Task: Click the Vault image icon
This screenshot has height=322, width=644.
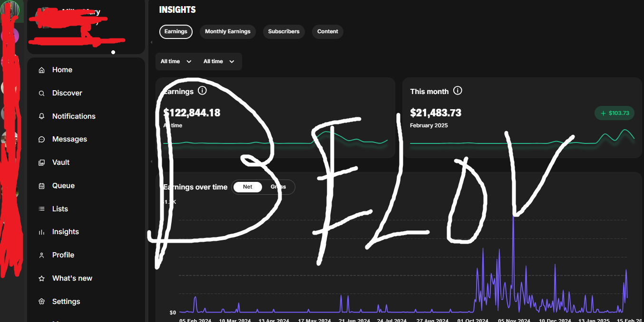Action: pos(42,163)
